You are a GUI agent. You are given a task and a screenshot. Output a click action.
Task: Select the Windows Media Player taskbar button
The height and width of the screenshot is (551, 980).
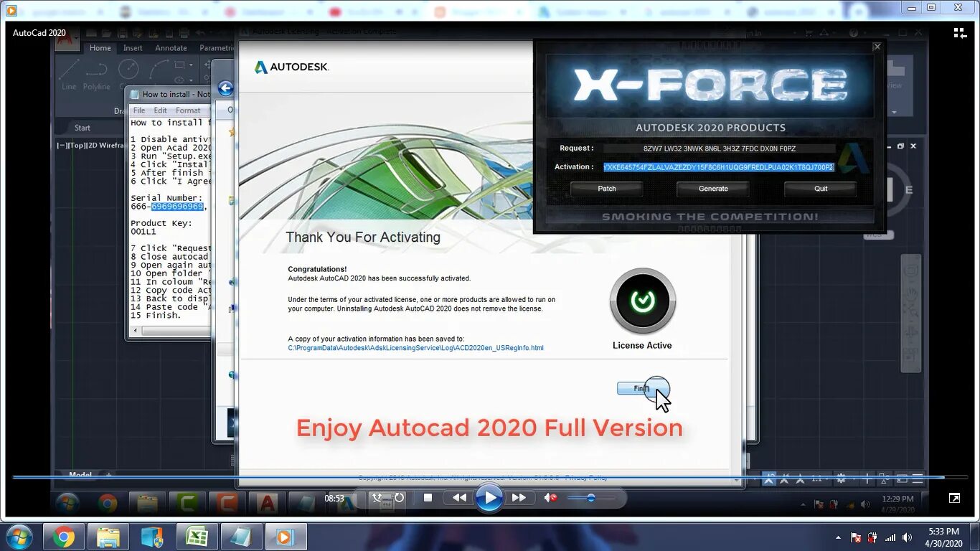pyautogui.click(x=286, y=537)
